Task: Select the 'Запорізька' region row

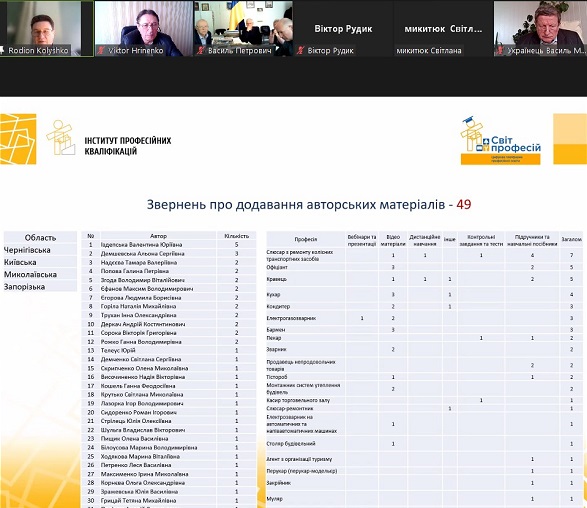Action: tap(40, 287)
